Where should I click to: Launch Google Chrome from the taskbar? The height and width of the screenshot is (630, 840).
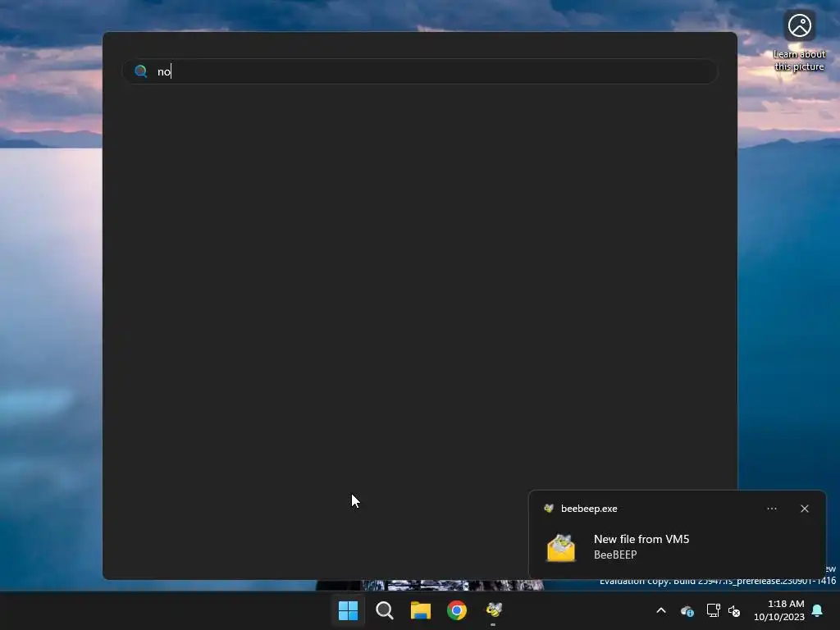coord(457,610)
